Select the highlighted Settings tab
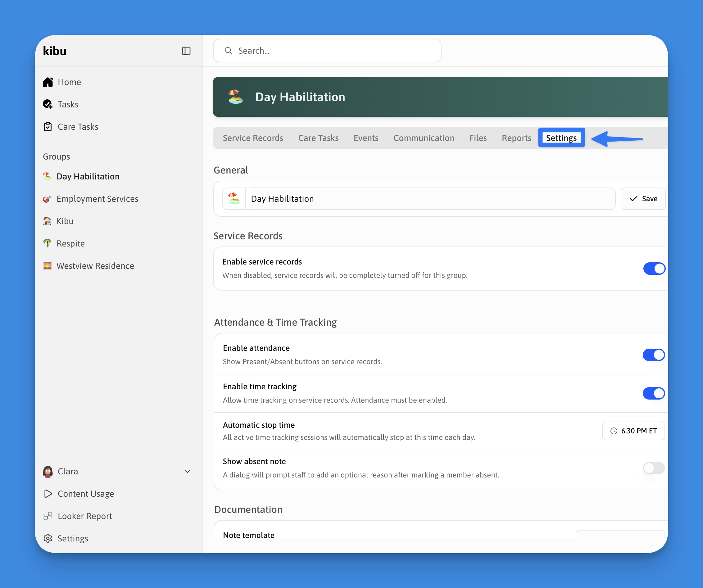This screenshot has height=588, width=703. pos(561,138)
